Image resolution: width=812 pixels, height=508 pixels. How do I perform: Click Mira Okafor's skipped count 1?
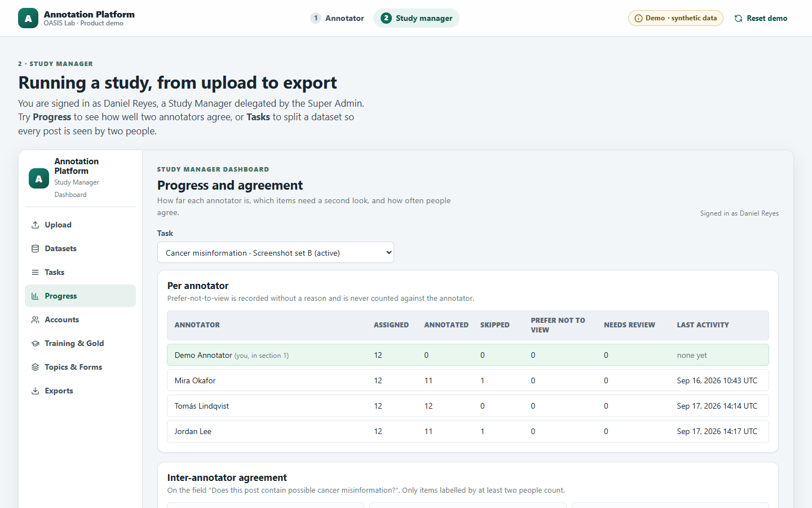[483, 380]
